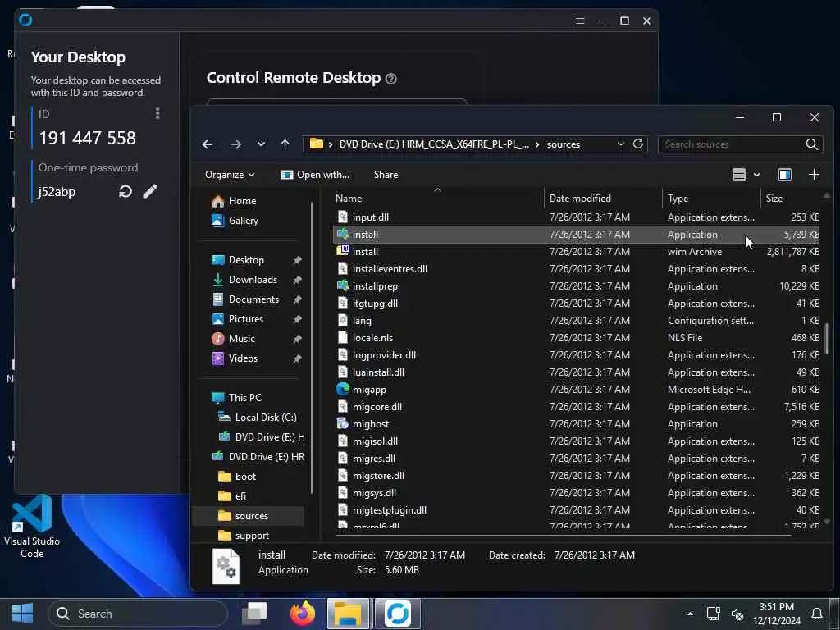Click the plus icon in Explorer toolbar

[x=814, y=175]
